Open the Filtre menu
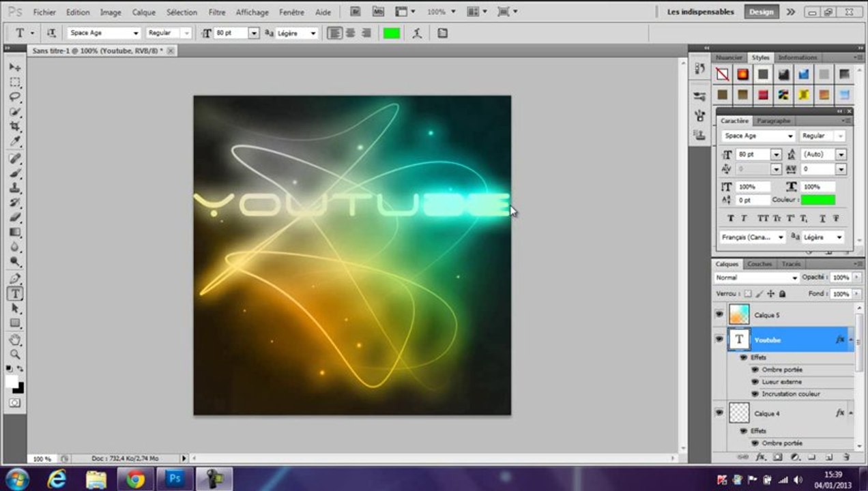 216,12
